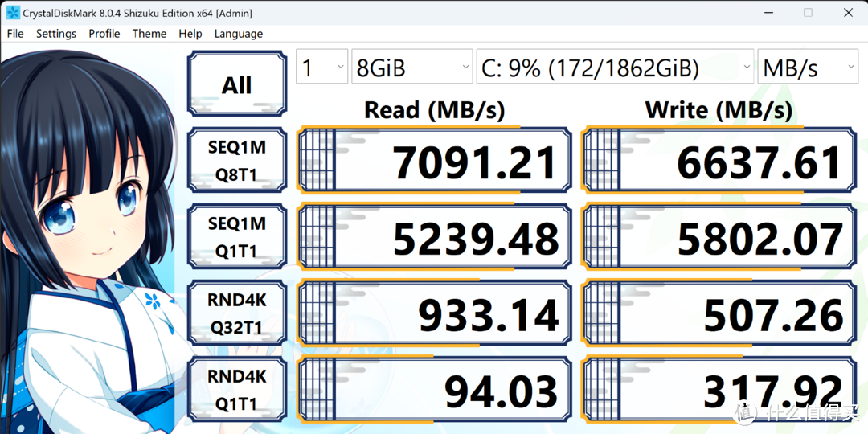The image size is (868, 434).
Task: Start the RND4K Q1T1 test
Action: (x=237, y=389)
